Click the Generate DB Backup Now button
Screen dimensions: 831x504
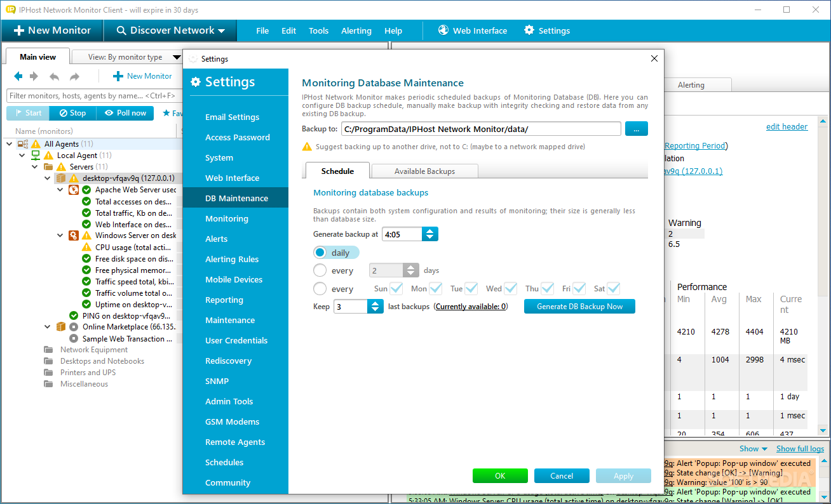click(579, 307)
